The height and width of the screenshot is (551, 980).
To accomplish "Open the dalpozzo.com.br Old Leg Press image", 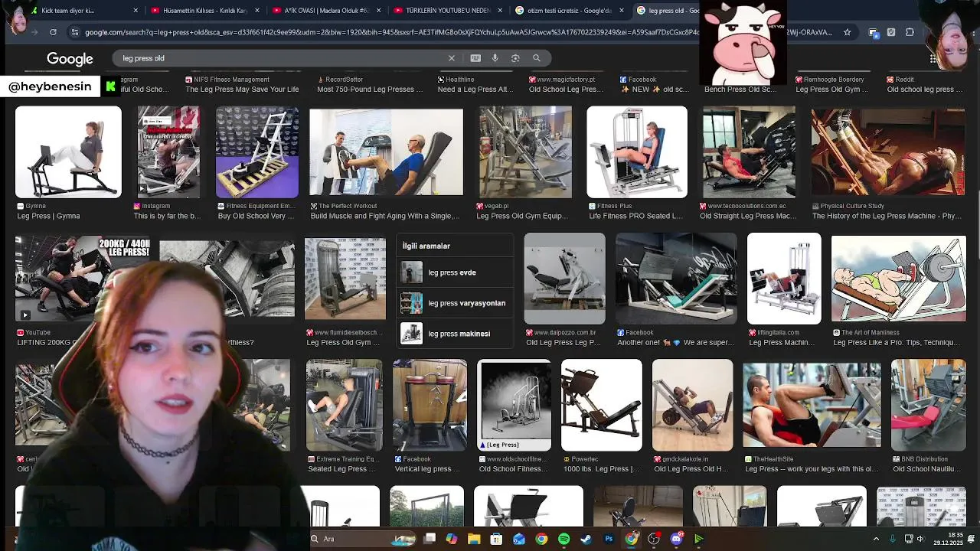I will click(564, 279).
